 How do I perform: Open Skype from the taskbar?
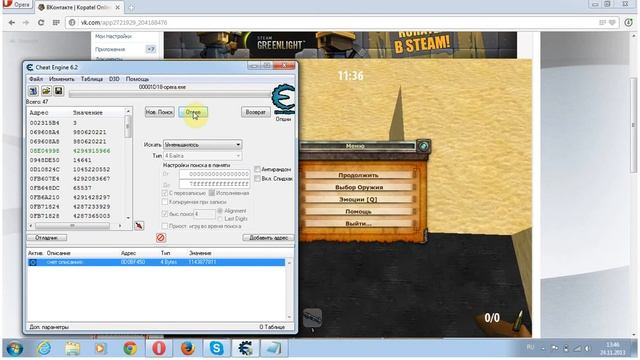216,349
